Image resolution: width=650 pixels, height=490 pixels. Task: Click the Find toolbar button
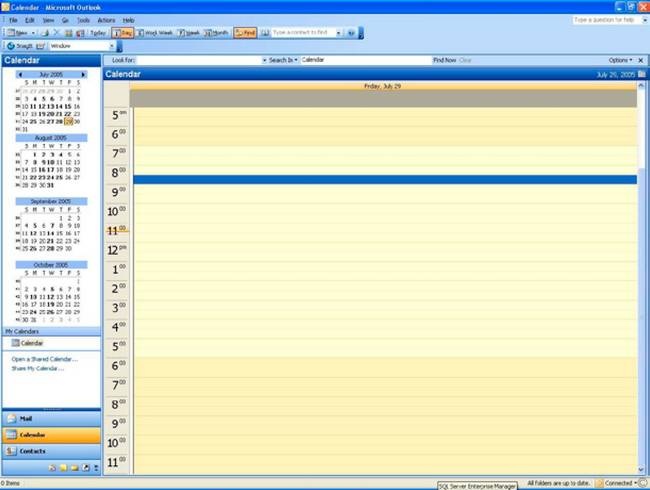pyautogui.click(x=245, y=33)
